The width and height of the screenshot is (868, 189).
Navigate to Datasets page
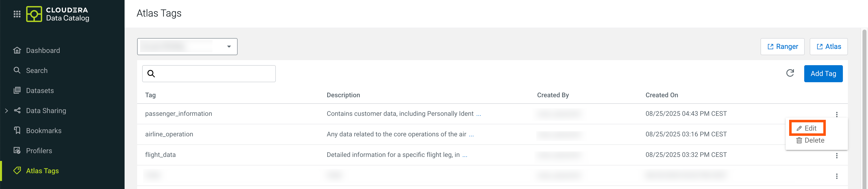pos(40,90)
